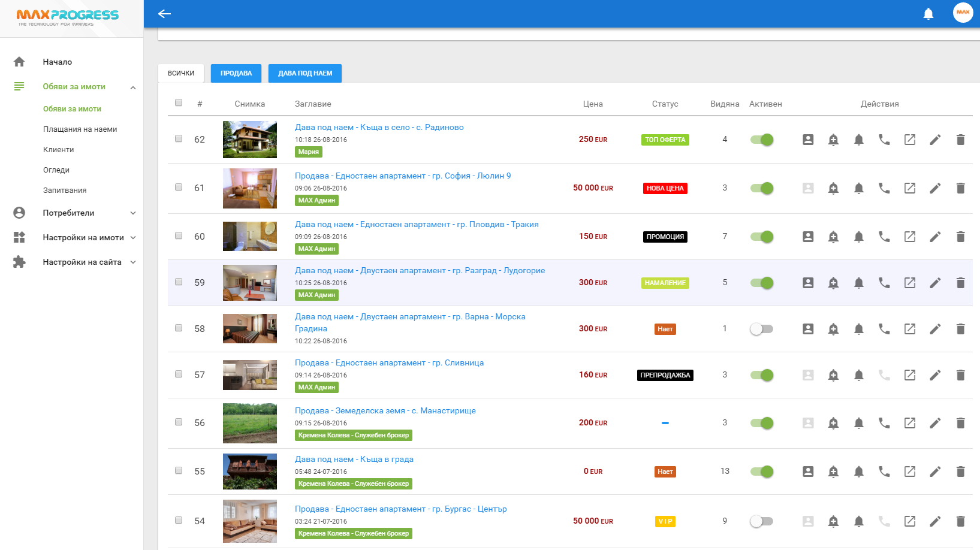Expand Настройки на сайта sidebar menu

coord(133,262)
